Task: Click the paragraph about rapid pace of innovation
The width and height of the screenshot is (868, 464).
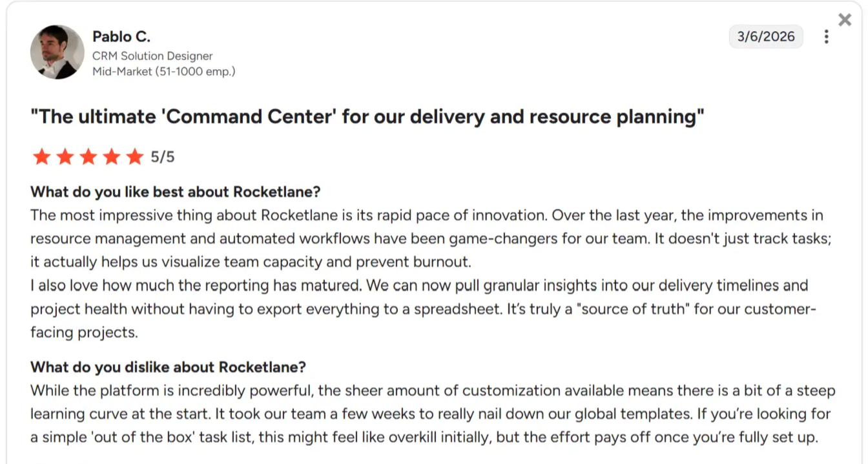Action: coord(426,238)
